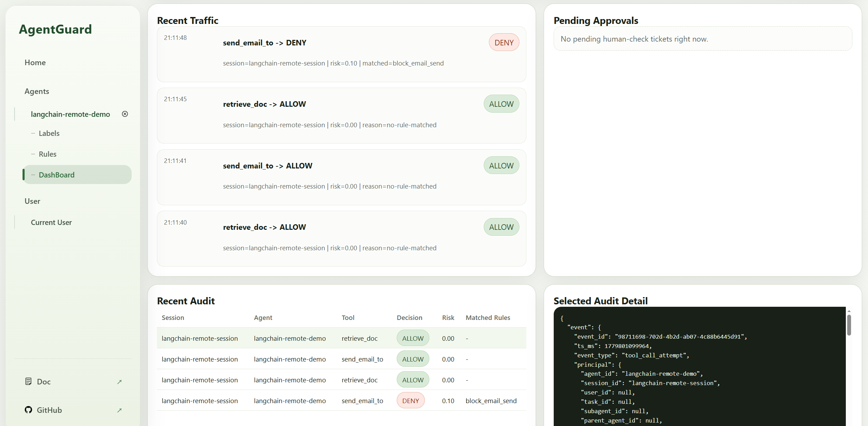
Task: Click the Doc document icon
Action: tap(28, 381)
